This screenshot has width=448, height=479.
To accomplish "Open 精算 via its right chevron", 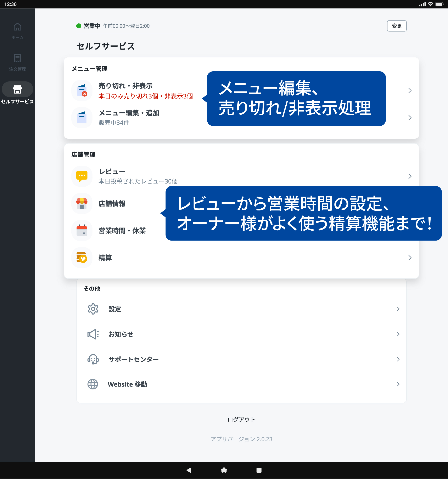I will (x=410, y=258).
